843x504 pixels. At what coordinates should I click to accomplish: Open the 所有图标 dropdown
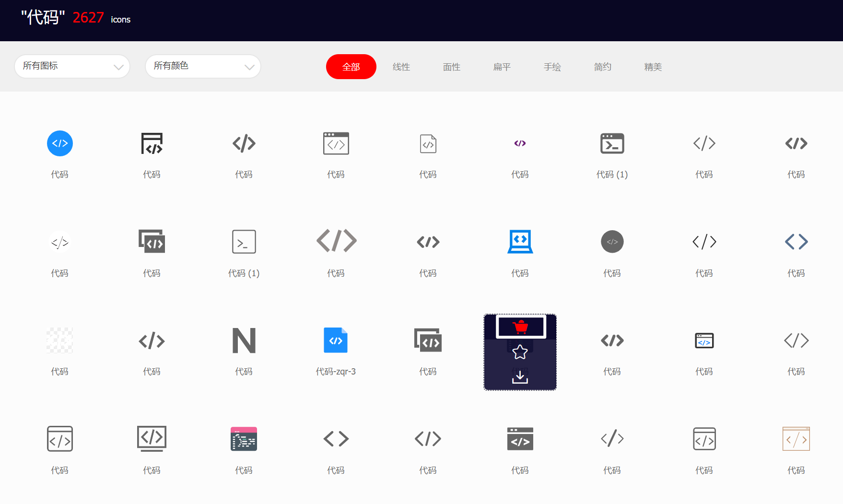pos(72,66)
